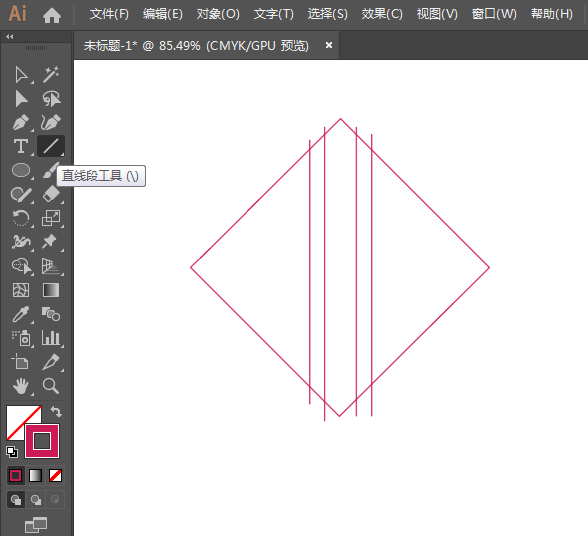Select the Eyedropper tool

click(21, 314)
